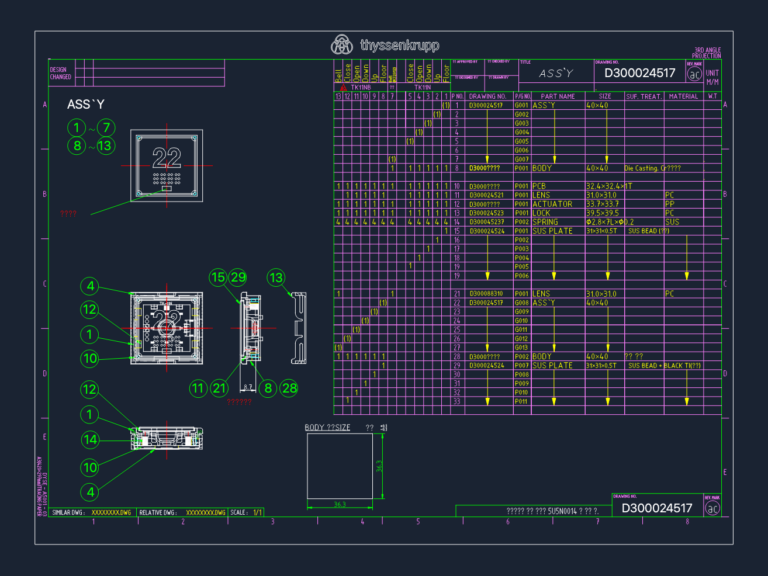Click drawing number D300024521
Image resolution: width=768 pixels, height=576 pixels.
486,195
